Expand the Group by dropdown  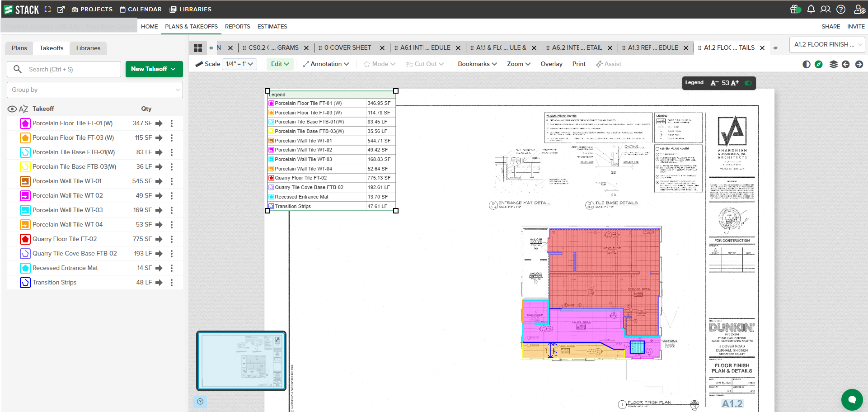pos(95,90)
